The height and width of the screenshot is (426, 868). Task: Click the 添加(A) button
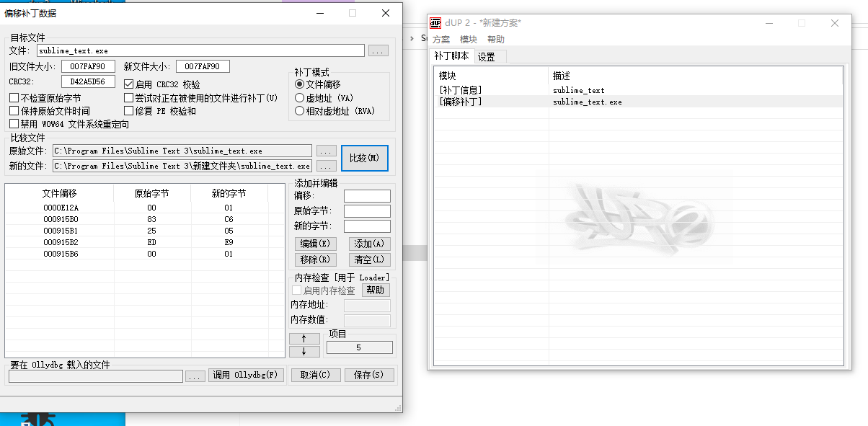(x=369, y=244)
